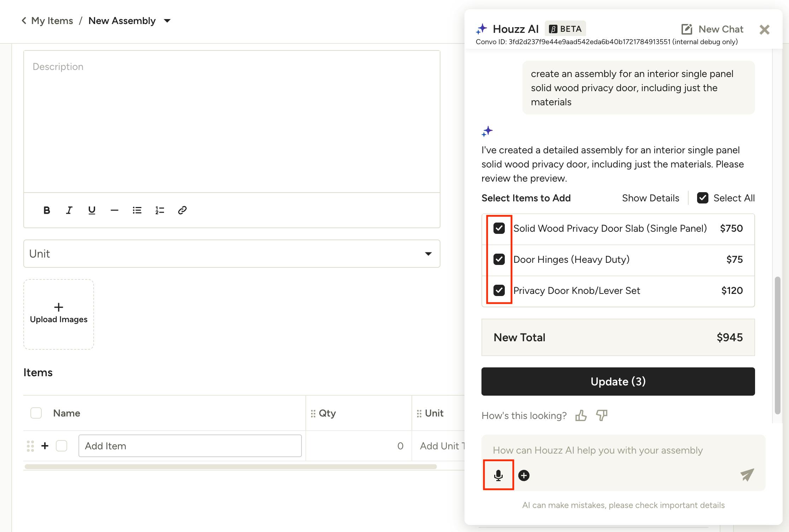Click the back chevron before My Items
Screen dimensions: 789x532
point(24,21)
